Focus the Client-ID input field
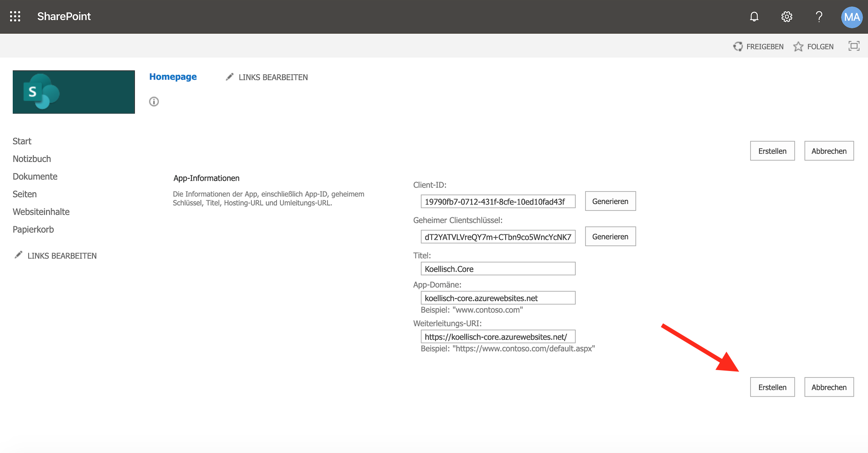This screenshot has width=868, height=453. (x=498, y=201)
